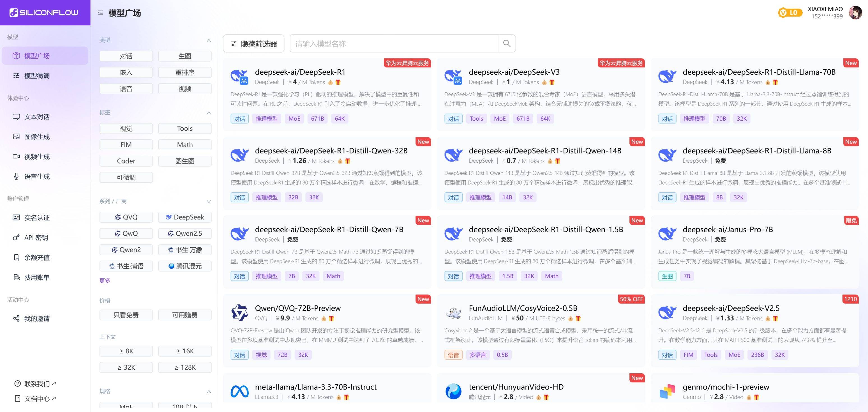Click the Qwen QVQ-72B-Preview model logo

coord(239,312)
